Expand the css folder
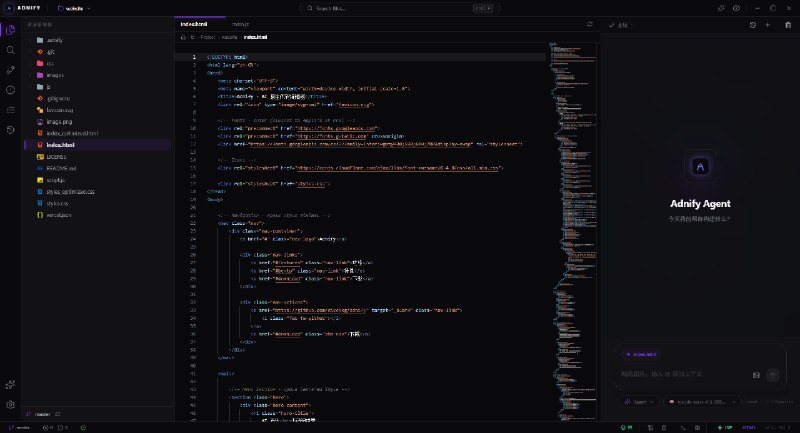800x433 pixels. (97, 63)
